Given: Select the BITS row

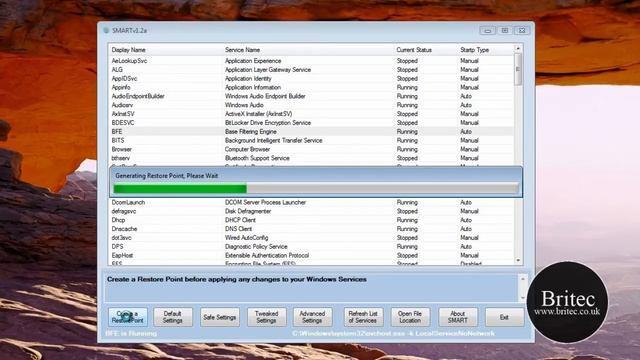Looking at the screenshot, I should click(311, 140).
